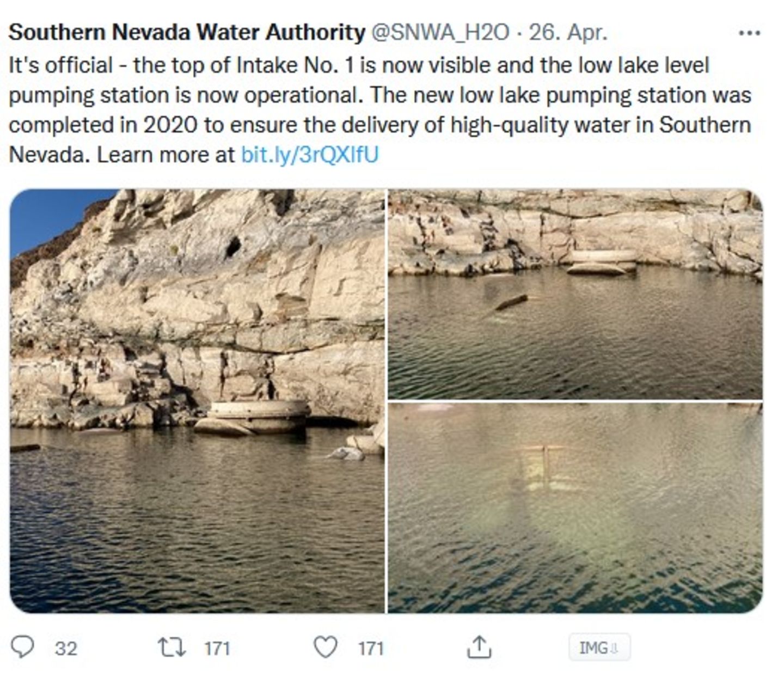Open Southern Nevada Water Authority profile name
The image size is (784, 678).
pyautogui.click(x=187, y=33)
